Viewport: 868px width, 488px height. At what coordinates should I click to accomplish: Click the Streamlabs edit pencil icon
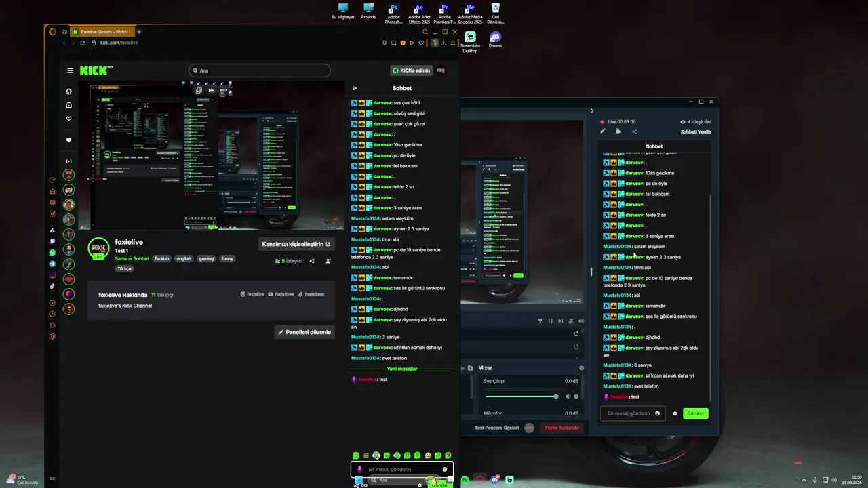click(x=603, y=131)
